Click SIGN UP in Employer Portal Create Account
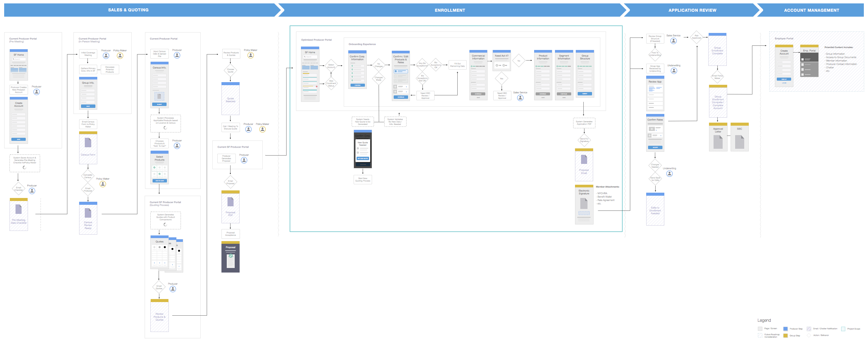868x349 pixels. [x=784, y=79]
